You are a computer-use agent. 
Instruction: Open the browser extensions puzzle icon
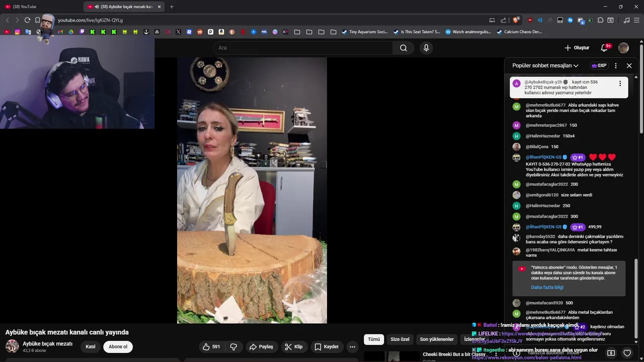(600, 20)
